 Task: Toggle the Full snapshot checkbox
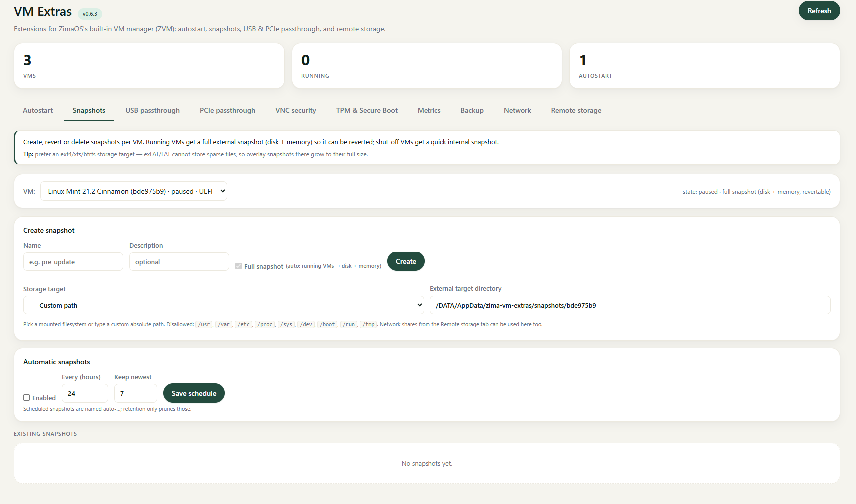239,266
